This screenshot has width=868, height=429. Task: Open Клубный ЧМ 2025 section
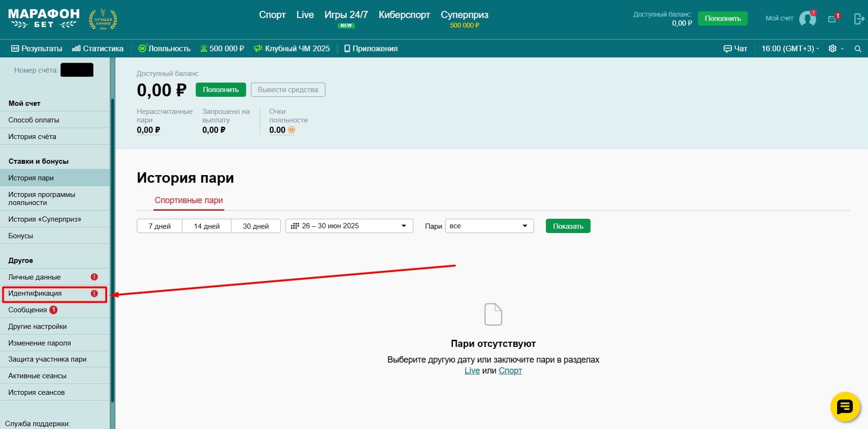[x=292, y=48]
